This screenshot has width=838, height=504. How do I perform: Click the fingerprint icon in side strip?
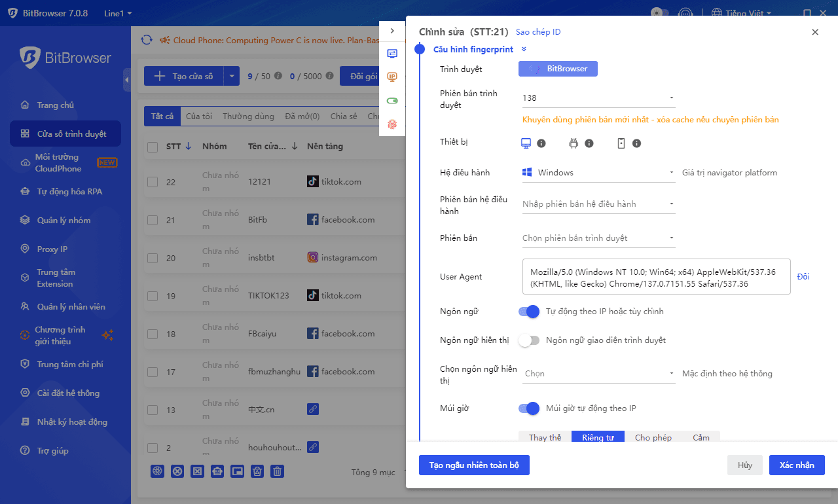[392, 124]
